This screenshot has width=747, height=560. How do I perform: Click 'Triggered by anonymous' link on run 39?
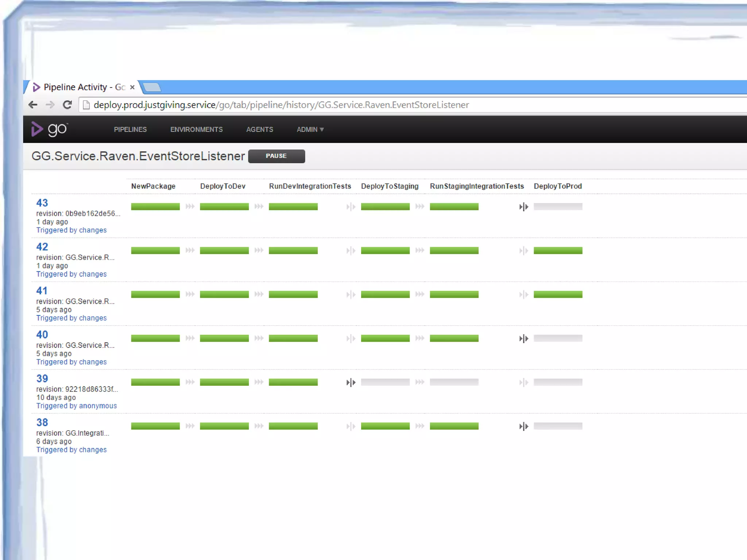click(x=76, y=406)
